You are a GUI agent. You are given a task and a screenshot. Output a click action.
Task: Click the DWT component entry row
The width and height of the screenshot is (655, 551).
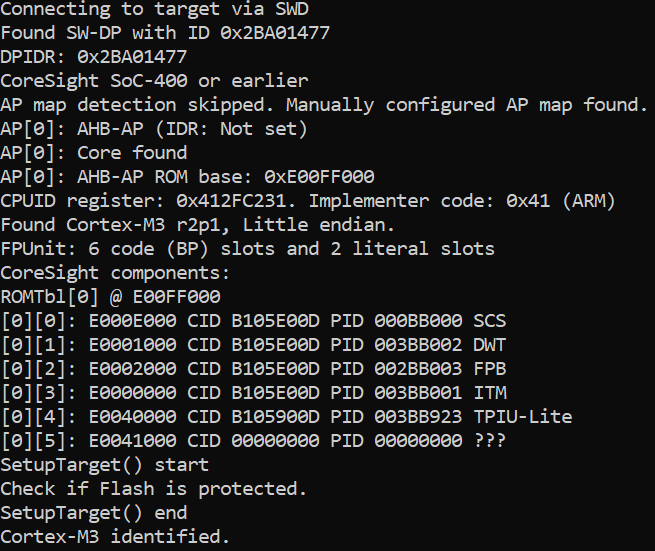pos(253,345)
